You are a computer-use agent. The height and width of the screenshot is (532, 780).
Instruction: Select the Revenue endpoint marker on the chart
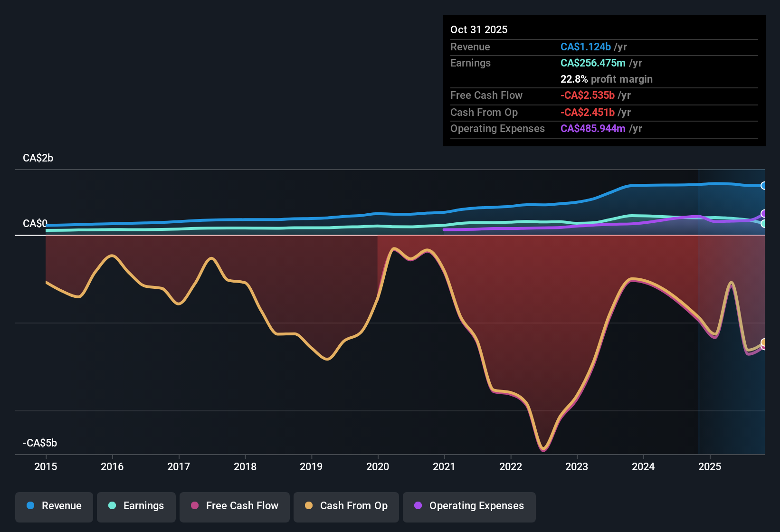(764, 185)
